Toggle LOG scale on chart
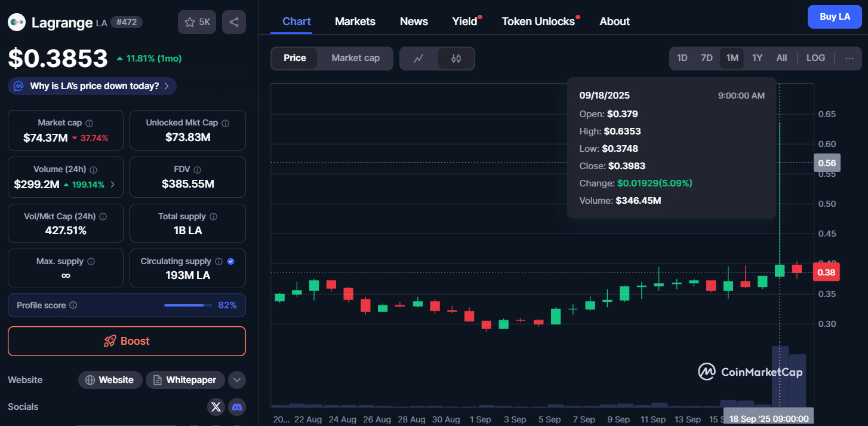This screenshot has height=426, width=868. (x=815, y=58)
